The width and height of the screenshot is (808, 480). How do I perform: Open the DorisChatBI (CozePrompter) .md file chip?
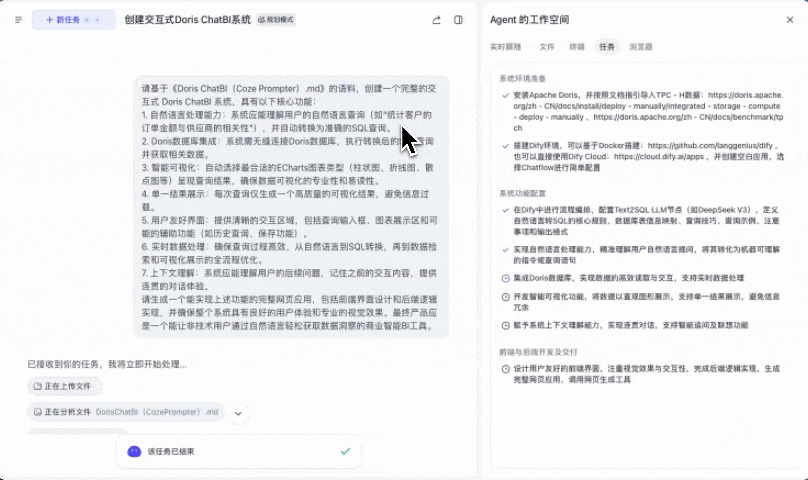click(126, 412)
